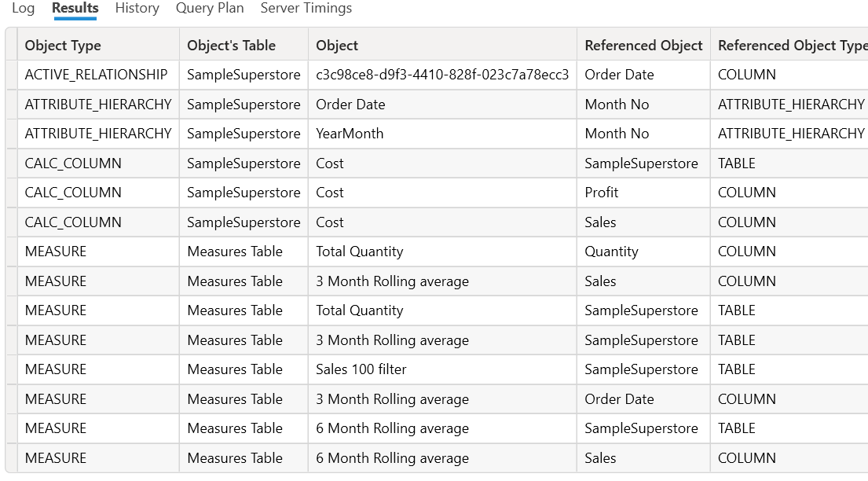Select the Results tab
This screenshot has height=481, width=868.
pos(75,9)
